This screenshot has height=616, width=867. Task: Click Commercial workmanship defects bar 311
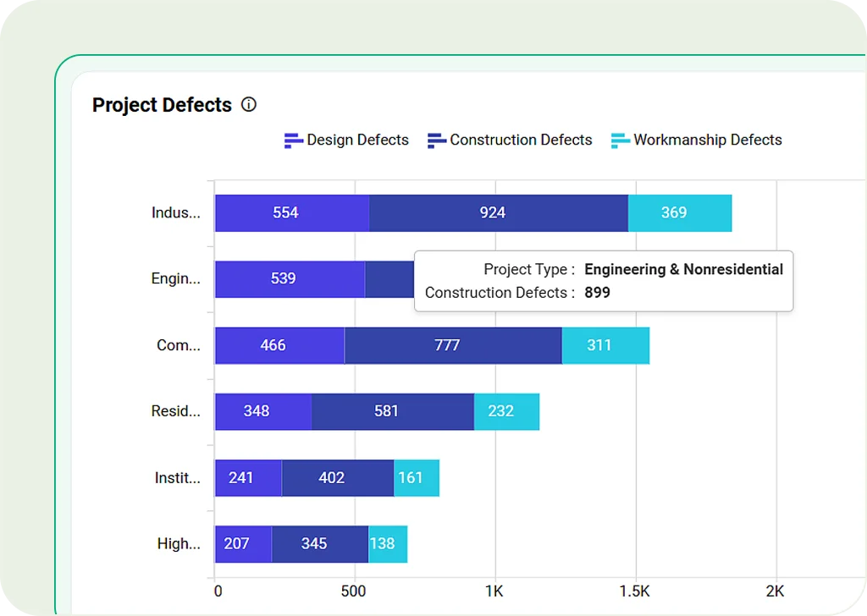coord(605,345)
